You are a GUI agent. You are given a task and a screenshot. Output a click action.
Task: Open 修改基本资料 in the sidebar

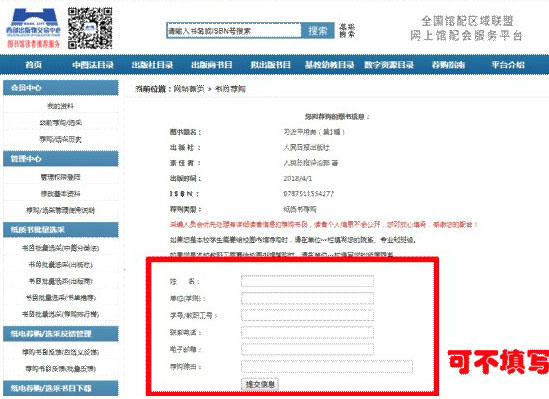tap(61, 194)
